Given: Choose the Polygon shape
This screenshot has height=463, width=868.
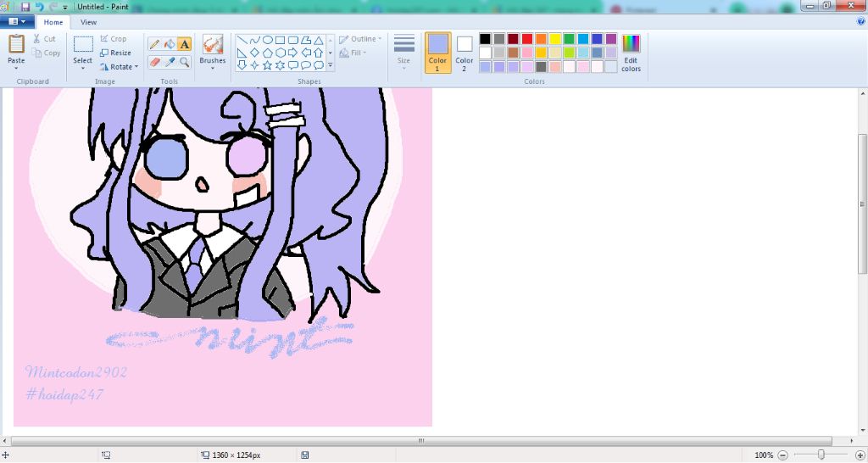Looking at the screenshot, I should [x=305, y=40].
